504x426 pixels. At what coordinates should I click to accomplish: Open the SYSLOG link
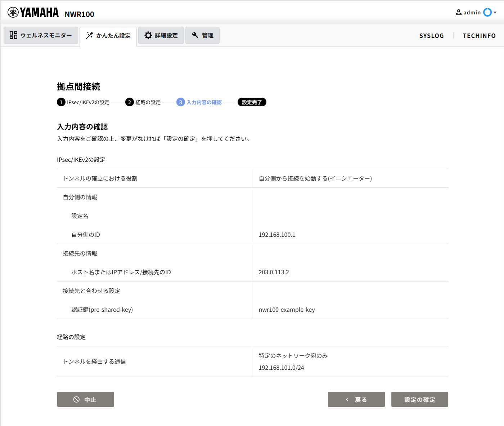432,36
